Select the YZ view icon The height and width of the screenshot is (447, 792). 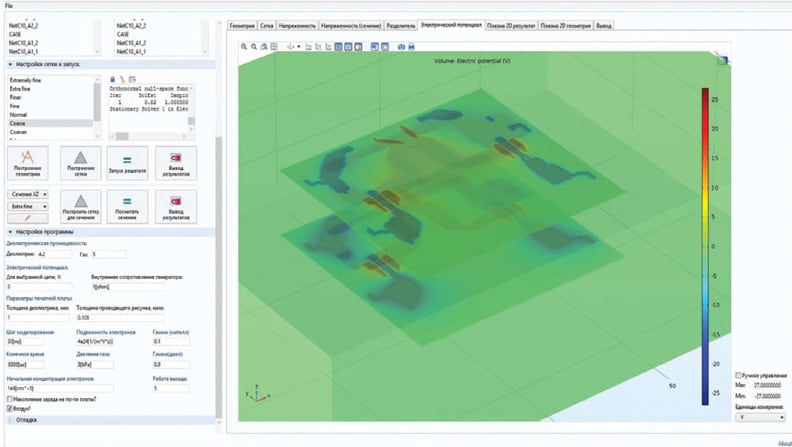318,46
